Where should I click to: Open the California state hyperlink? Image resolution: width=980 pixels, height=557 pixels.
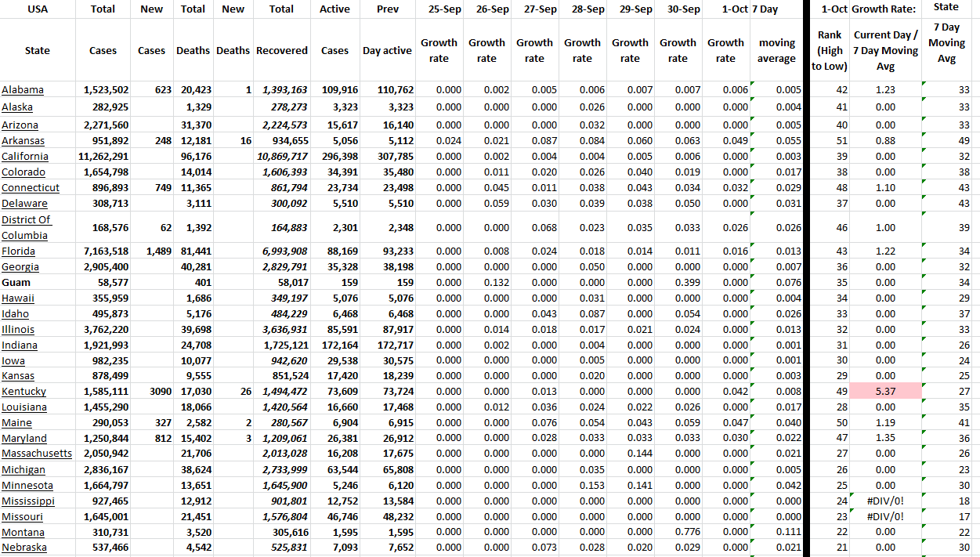tap(25, 156)
